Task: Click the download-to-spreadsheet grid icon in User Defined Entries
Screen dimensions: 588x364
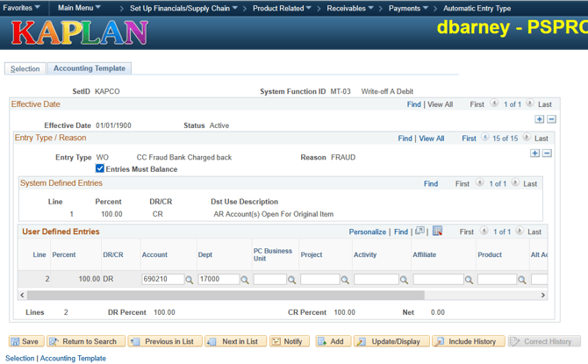Action: coord(437,232)
